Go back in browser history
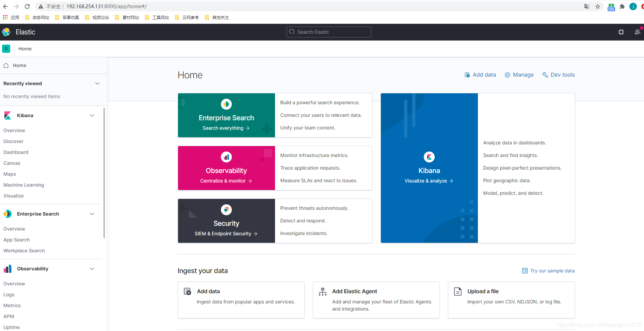The image size is (644, 331). pyautogui.click(x=5, y=6)
